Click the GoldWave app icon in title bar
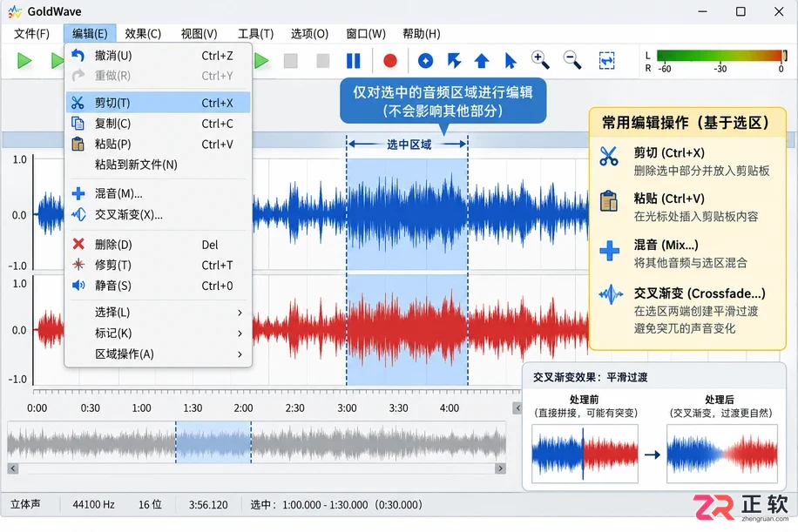Image resolution: width=798 pixels, height=532 pixels. [x=16, y=11]
